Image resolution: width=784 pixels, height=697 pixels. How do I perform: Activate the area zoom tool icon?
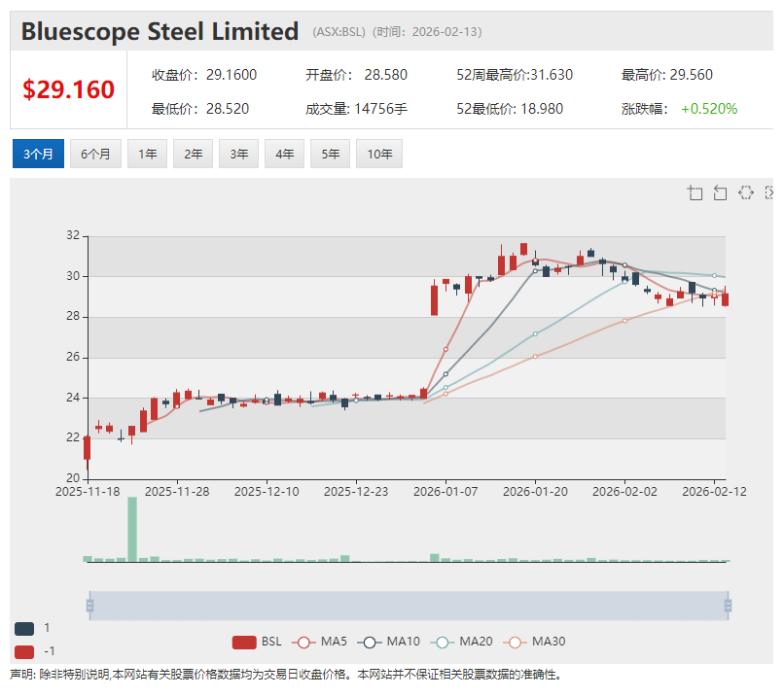click(x=695, y=192)
